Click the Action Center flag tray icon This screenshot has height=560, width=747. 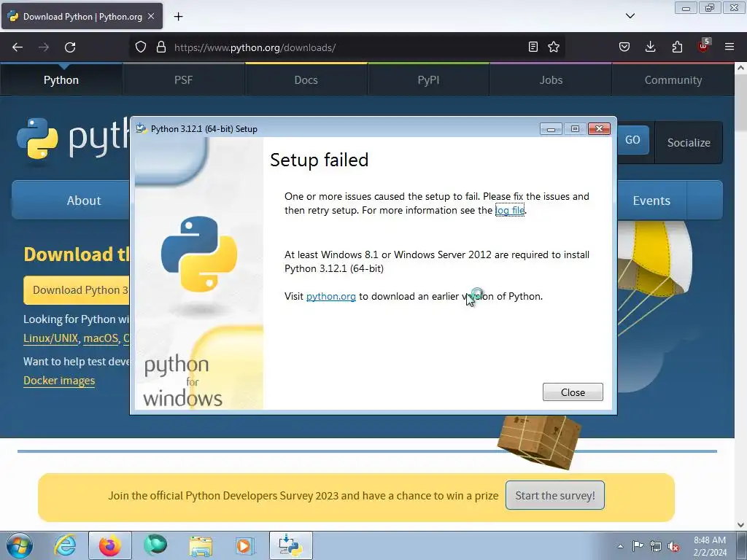click(638, 546)
